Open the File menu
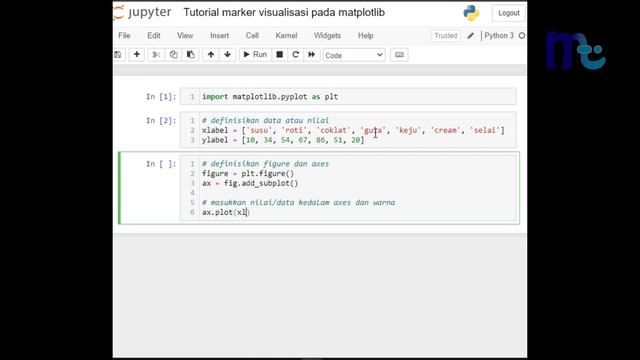 click(x=124, y=36)
